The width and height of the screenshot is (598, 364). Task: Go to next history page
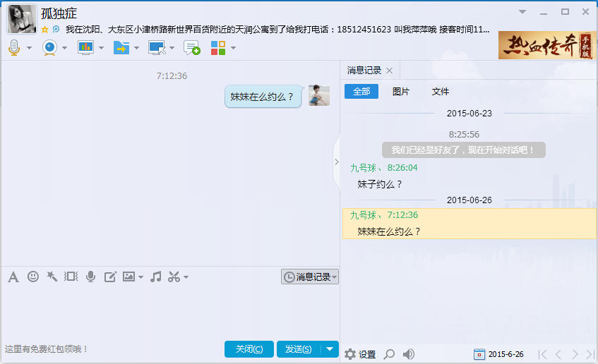tap(575, 354)
